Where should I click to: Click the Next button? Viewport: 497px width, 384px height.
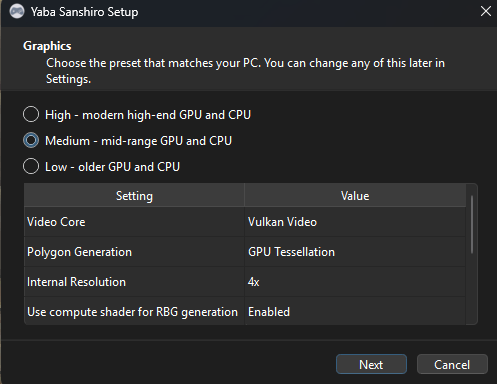coord(371,364)
